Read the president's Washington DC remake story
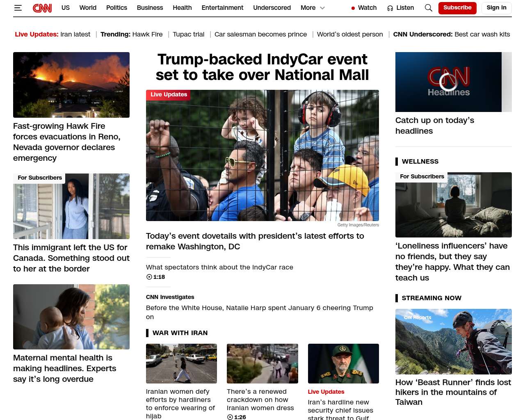The image size is (525, 420). point(255,241)
